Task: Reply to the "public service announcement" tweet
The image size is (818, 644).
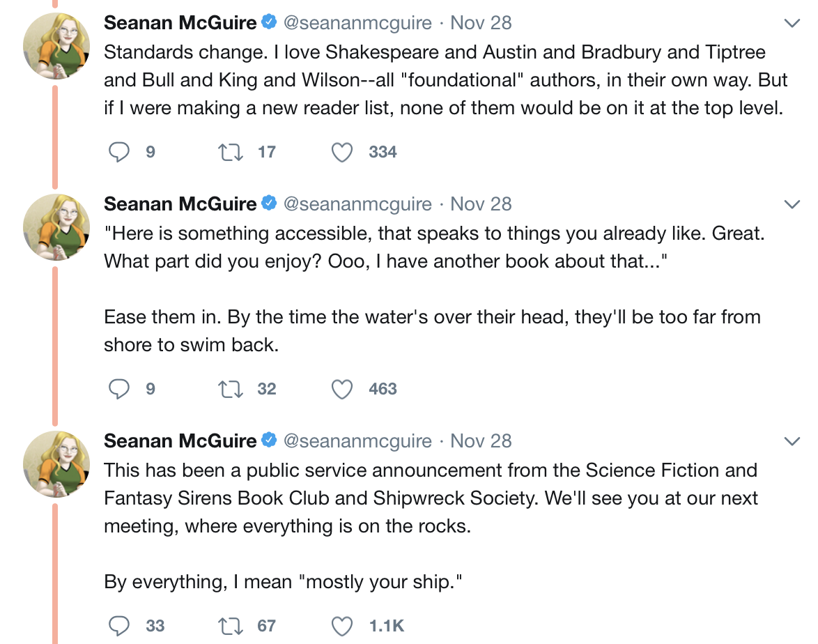Action: point(120,626)
